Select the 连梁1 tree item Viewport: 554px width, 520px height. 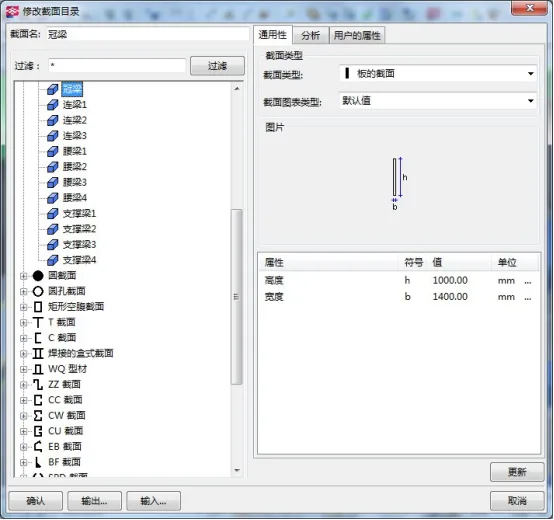coord(75,105)
